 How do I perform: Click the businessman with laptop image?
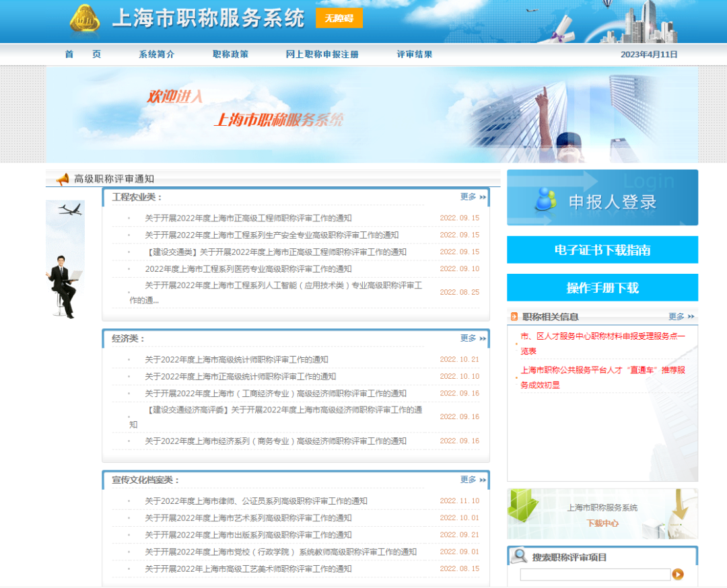point(64,286)
